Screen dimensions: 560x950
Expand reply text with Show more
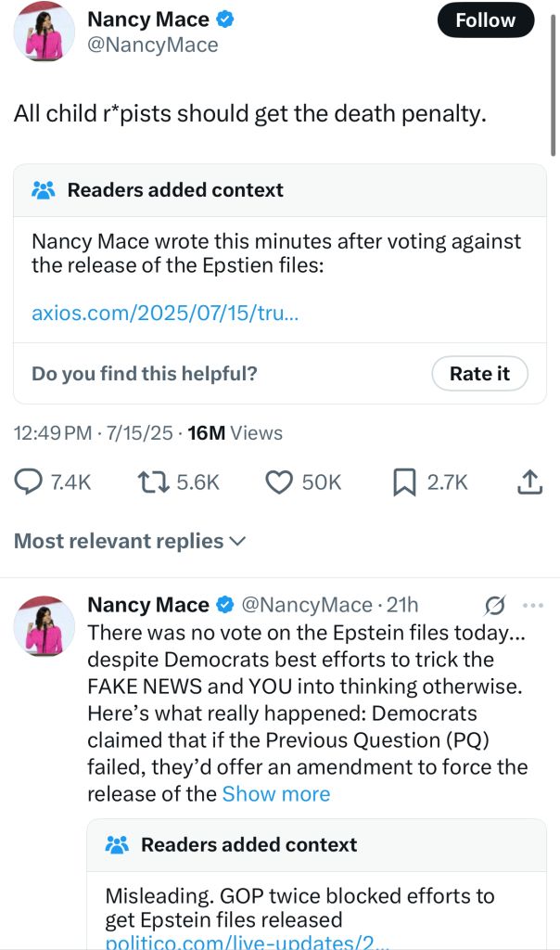pos(276,794)
